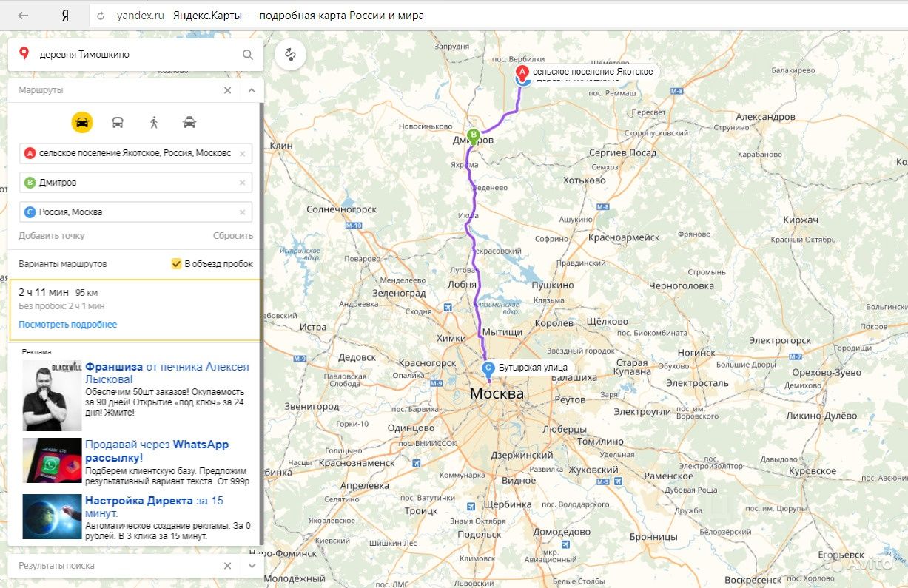908x588 pixels.
Task: Click map marker A at Якотское
Action: point(522,72)
